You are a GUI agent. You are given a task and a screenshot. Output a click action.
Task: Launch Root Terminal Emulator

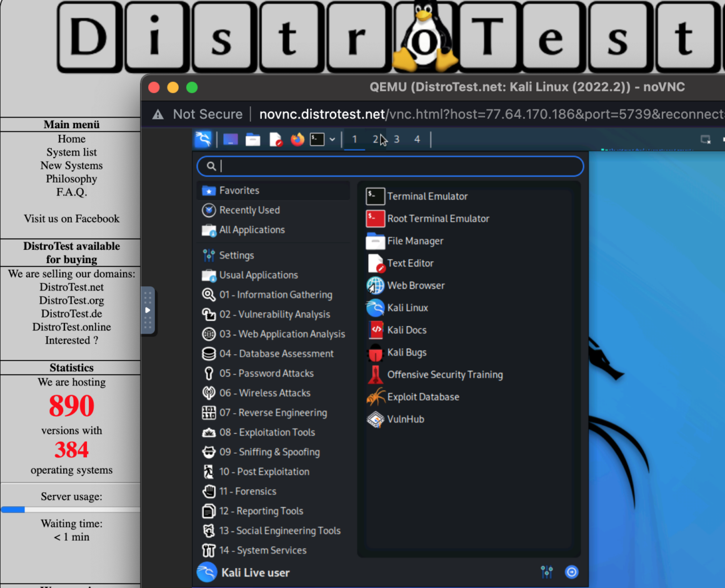click(468, 219)
